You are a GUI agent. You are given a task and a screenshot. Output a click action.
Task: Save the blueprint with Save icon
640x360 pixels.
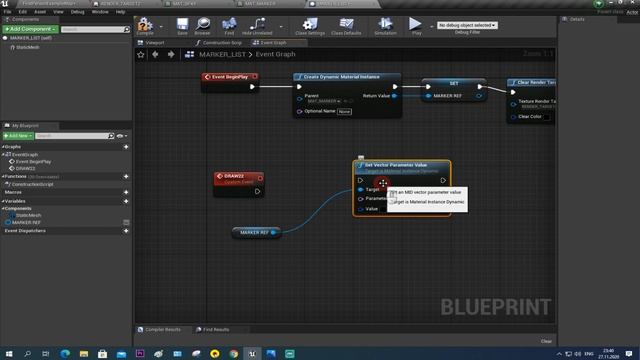(x=182, y=25)
